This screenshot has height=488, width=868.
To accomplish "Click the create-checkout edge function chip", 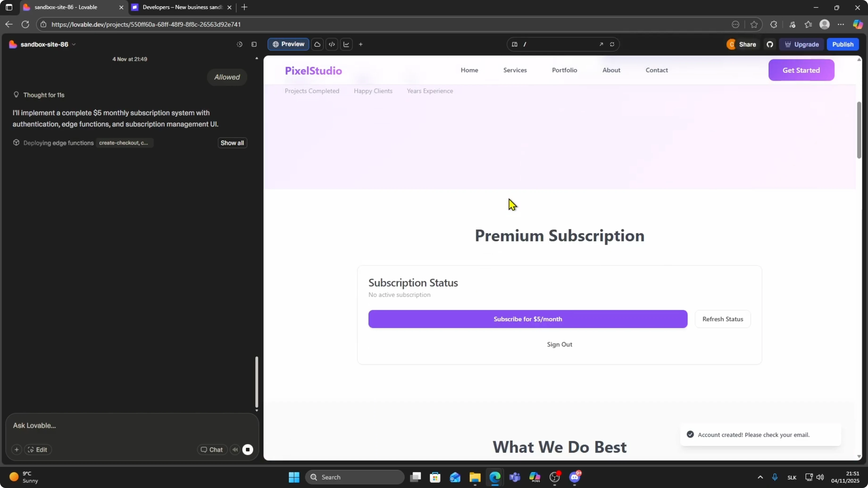I will pyautogui.click(x=124, y=143).
